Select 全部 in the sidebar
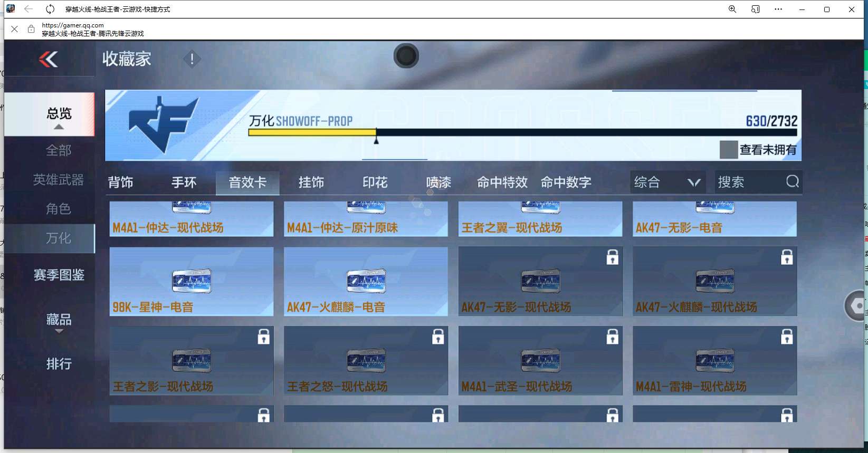Image resolution: width=868 pixels, height=453 pixels. (x=59, y=150)
